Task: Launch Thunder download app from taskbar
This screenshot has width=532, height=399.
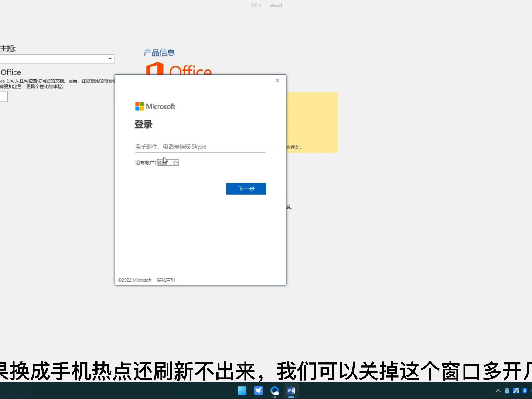Action: (x=259, y=391)
